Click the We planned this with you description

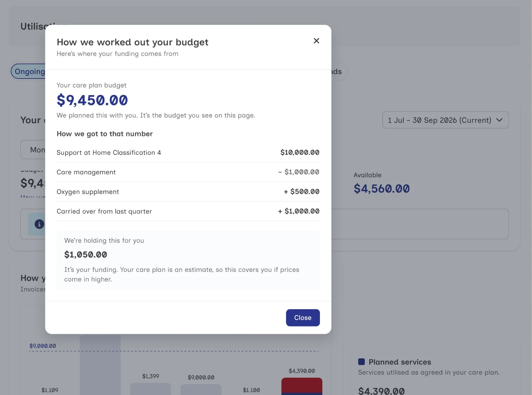coord(156,116)
